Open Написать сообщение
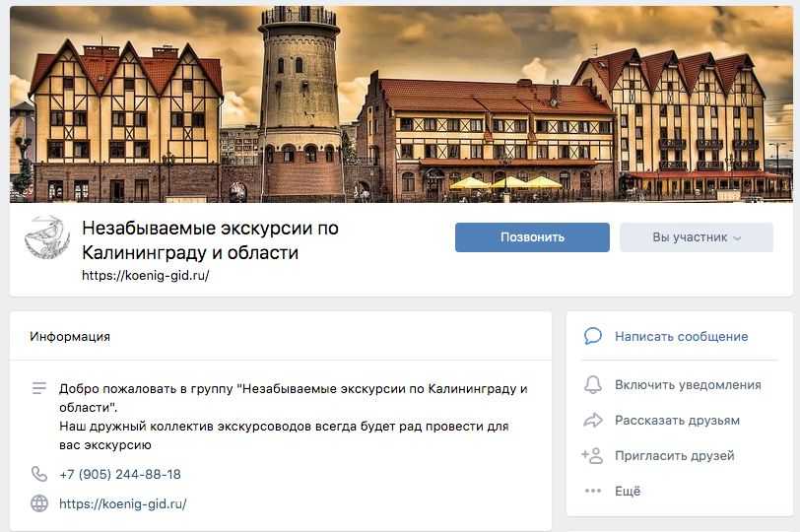 [681, 337]
